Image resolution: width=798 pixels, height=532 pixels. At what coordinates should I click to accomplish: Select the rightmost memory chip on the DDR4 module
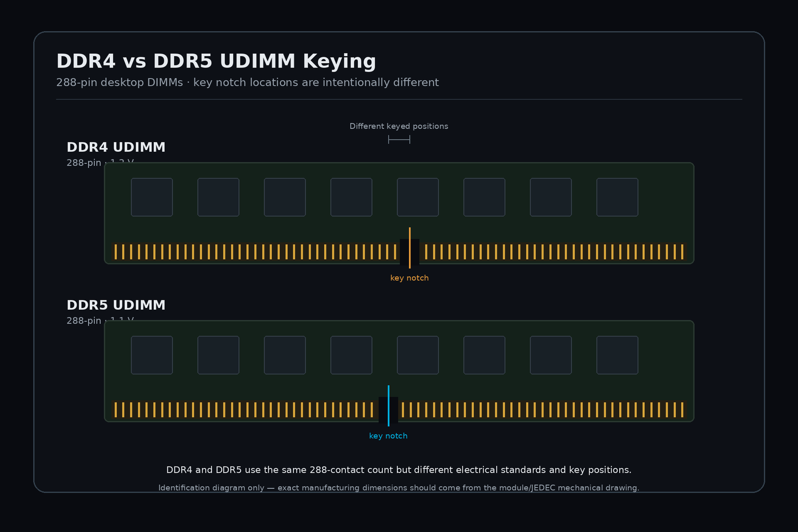[617, 197]
